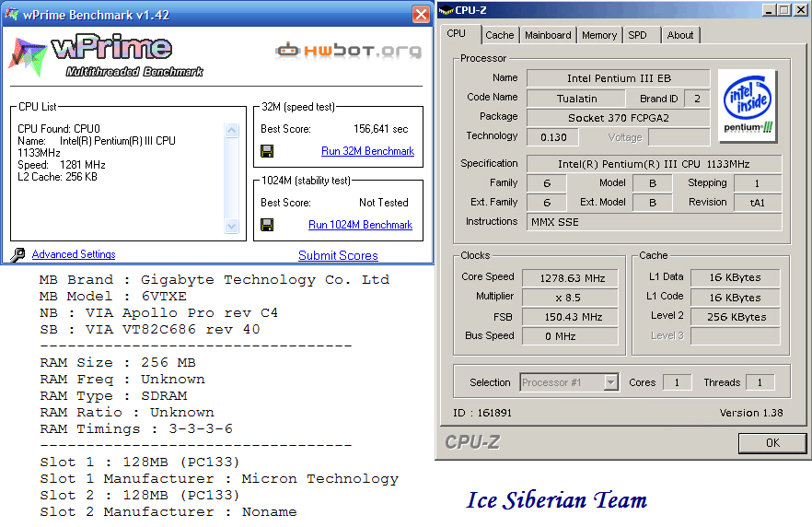This screenshot has width=812, height=527.
Task: Click CPU List scrollbar up arrow
Action: pos(231,130)
